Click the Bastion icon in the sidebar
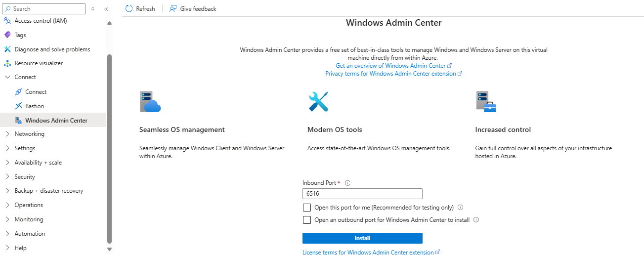This screenshot has width=644, height=255. [18, 106]
